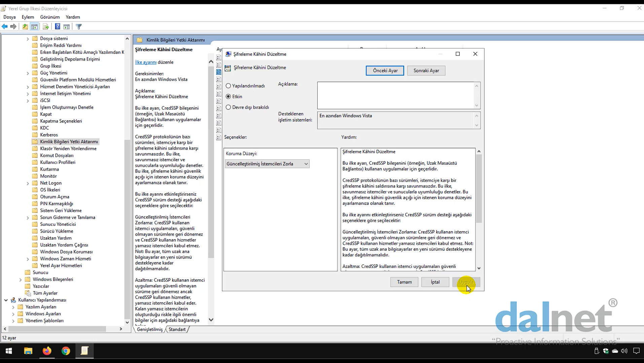Select the Yapılandırılmadı radio button
The height and width of the screenshot is (363, 644).
tap(228, 86)
